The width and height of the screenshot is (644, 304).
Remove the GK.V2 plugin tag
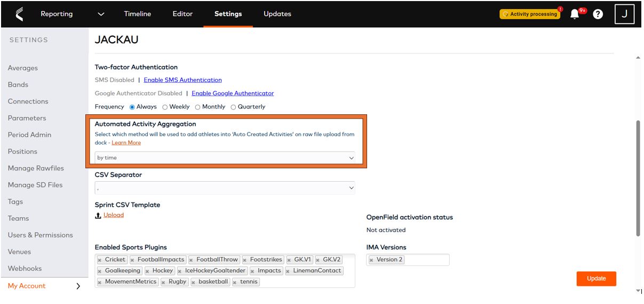[x=318, y=260]
